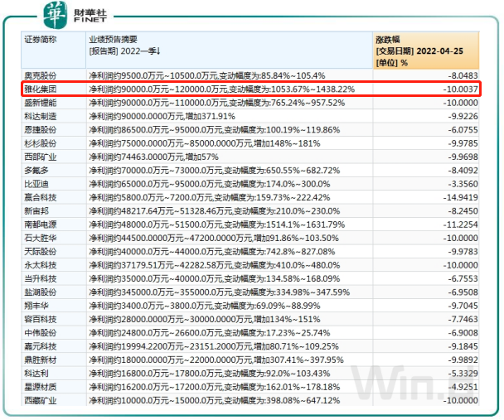Screen dimensions: 504x420
Task: Click the -5.3329 change value
Action: pyautogui.click(x=463, y=374)
